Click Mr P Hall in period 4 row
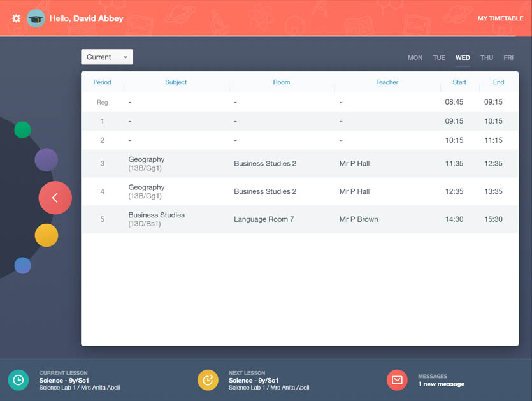Image resolution: width=532 pixels, height=401 pixels. coord(354,191)
